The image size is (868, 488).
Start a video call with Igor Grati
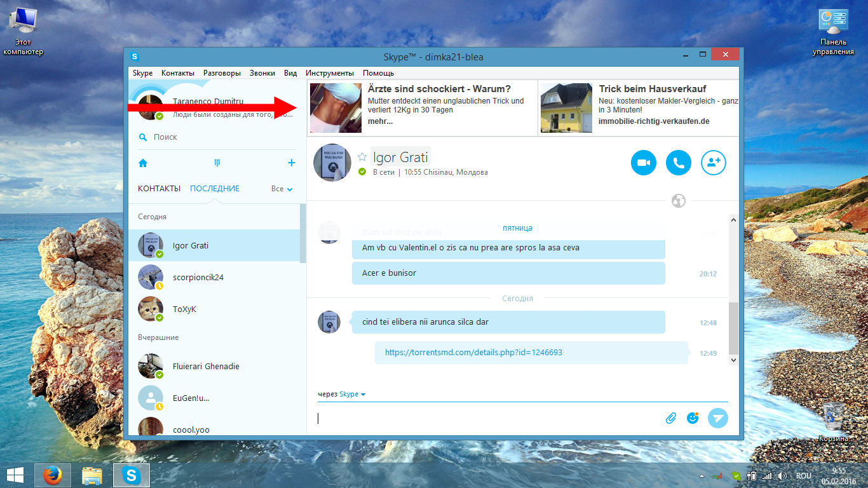[x=644, y=163]
